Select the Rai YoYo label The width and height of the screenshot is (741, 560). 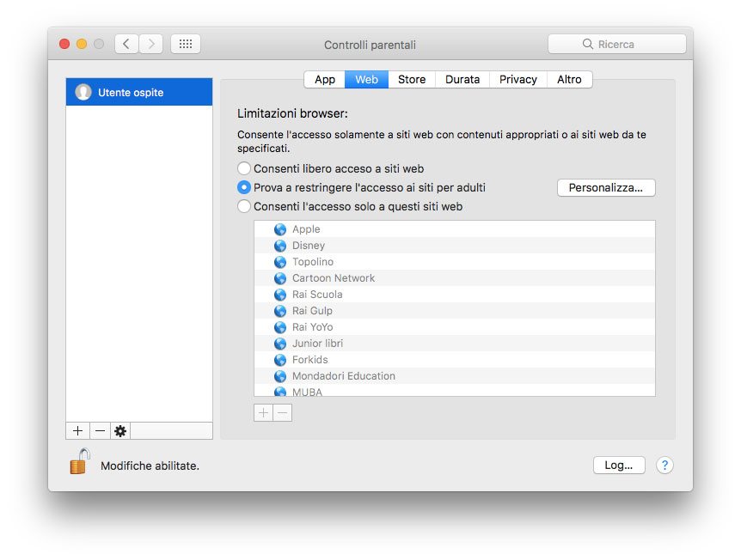pyautogui.click(x=312, y=327)
